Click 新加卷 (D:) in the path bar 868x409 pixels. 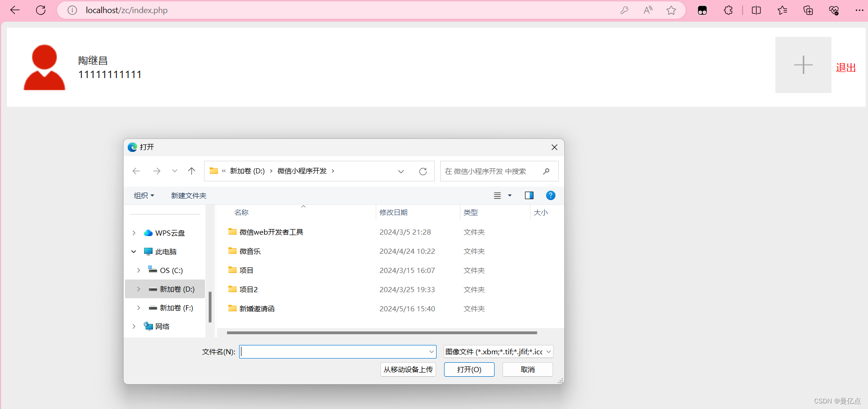[247, 171]
